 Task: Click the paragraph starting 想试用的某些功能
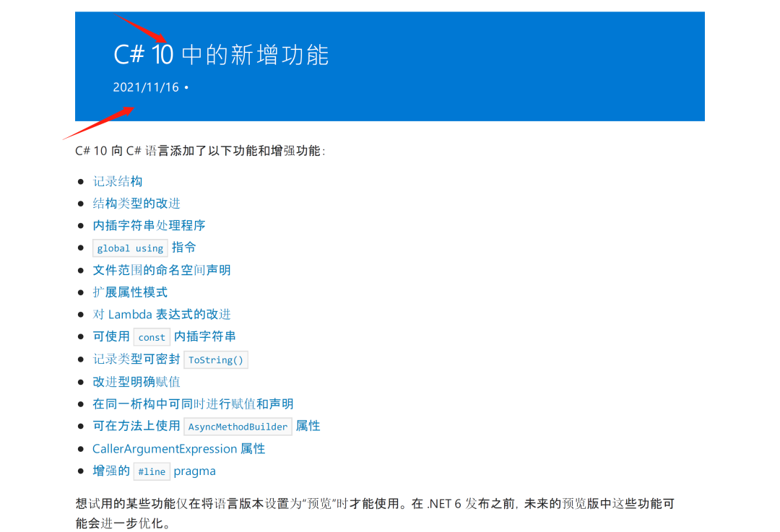(375, 513)
